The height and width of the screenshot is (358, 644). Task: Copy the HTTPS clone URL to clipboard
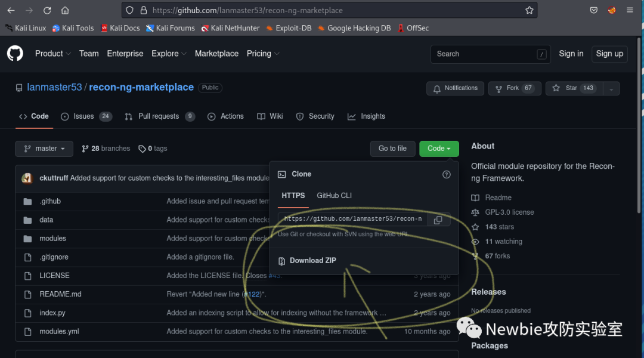[438, 220]
